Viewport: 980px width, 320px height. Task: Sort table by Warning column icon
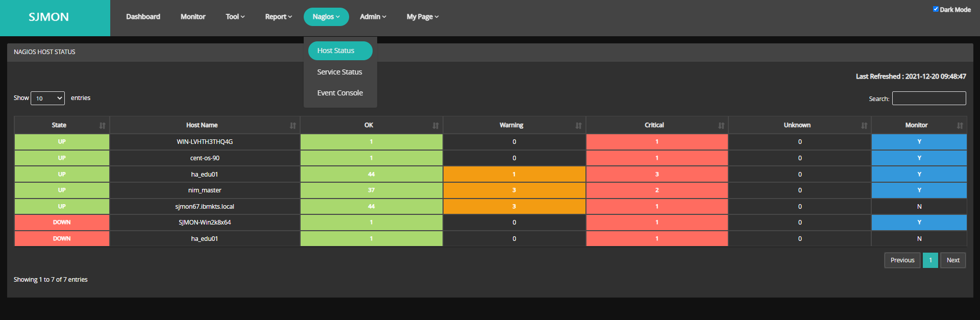(x=578, y=126)
